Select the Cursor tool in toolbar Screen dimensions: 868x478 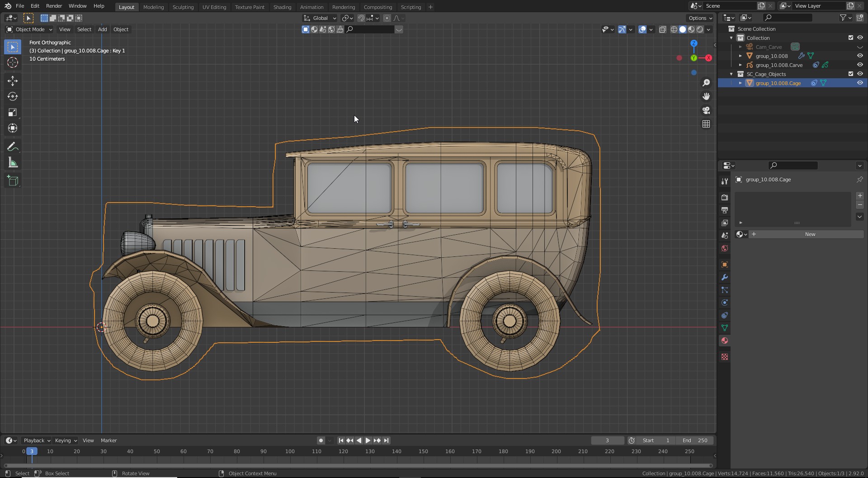pos(13,62)
